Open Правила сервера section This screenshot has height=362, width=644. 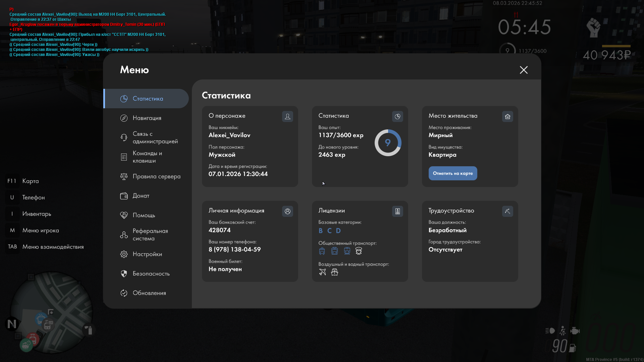156,176
